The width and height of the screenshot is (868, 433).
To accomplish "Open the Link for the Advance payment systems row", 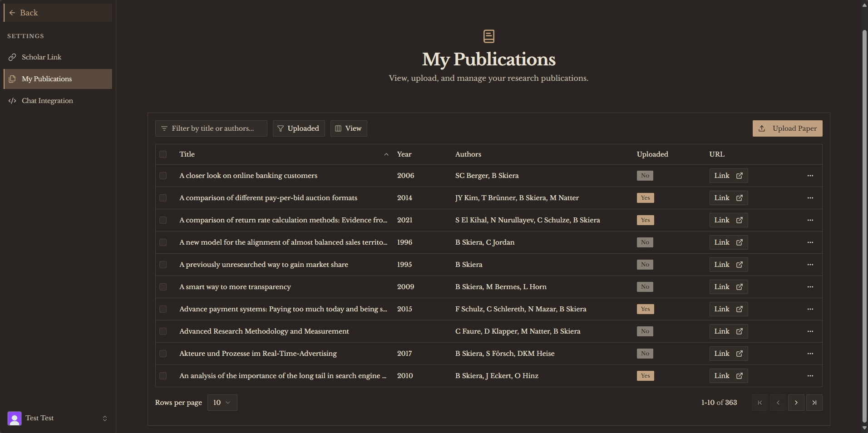I will 729,309.
